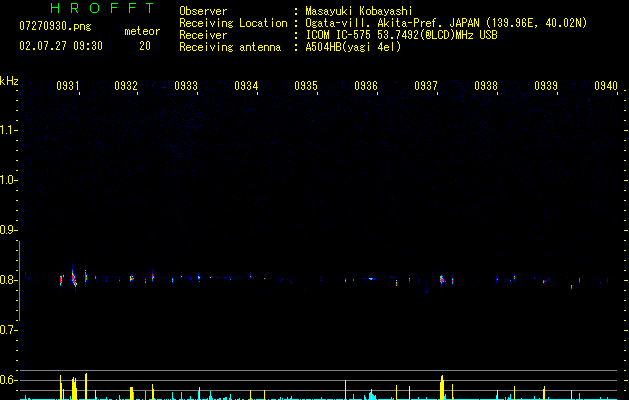Click the Receiving antenna label
This screenshot has height=400, width=629.
click(230, 47)
